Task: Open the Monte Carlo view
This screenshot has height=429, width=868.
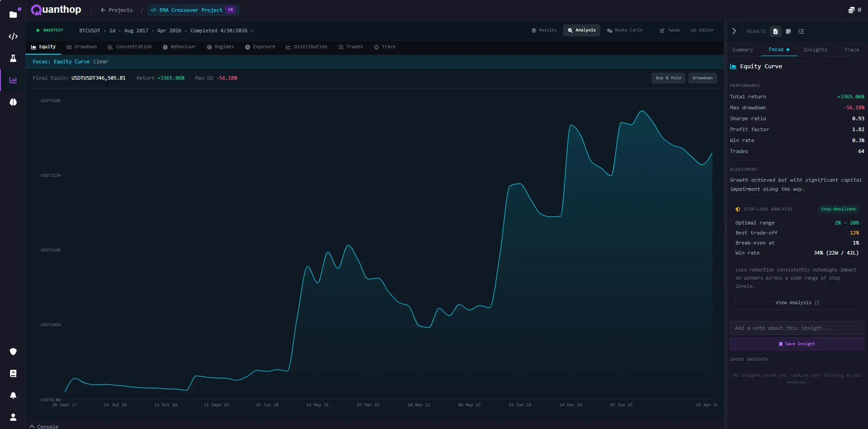Action: coord(624,30)
